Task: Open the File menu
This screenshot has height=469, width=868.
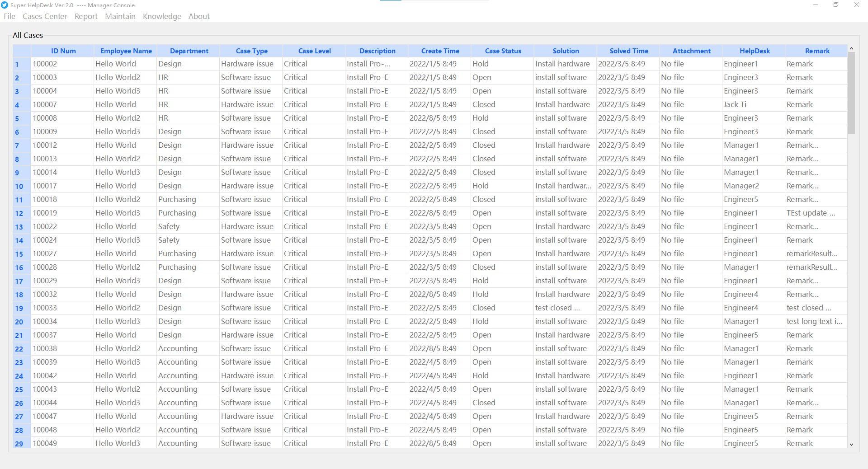Action: pyautogui.click(x=9, y=16)
